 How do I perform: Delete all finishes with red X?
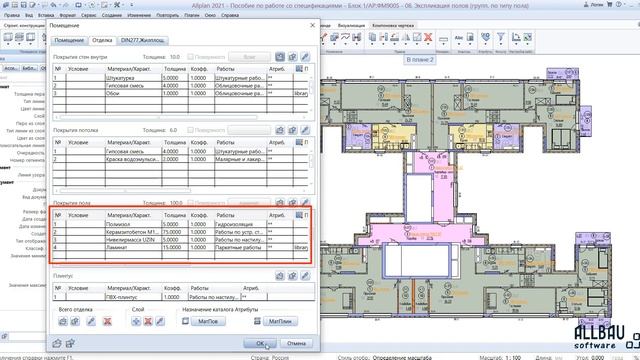(107, 322)
